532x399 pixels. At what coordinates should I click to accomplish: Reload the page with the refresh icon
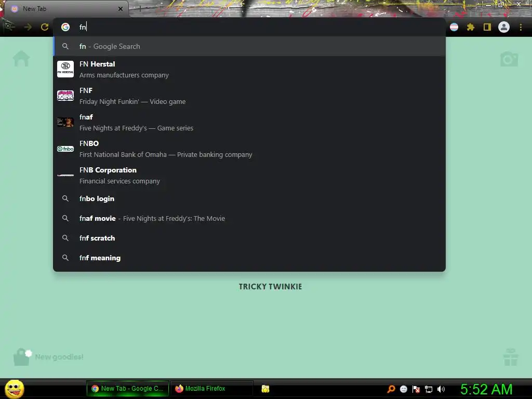point(45,27)
